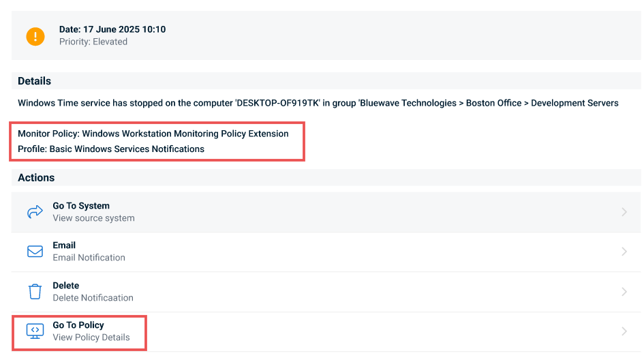Click the Email Notification subtitle text

89,258
